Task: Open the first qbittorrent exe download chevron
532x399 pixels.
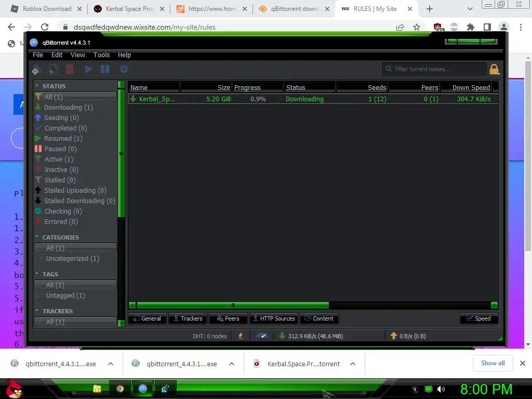Action: [x=111, y=364]
